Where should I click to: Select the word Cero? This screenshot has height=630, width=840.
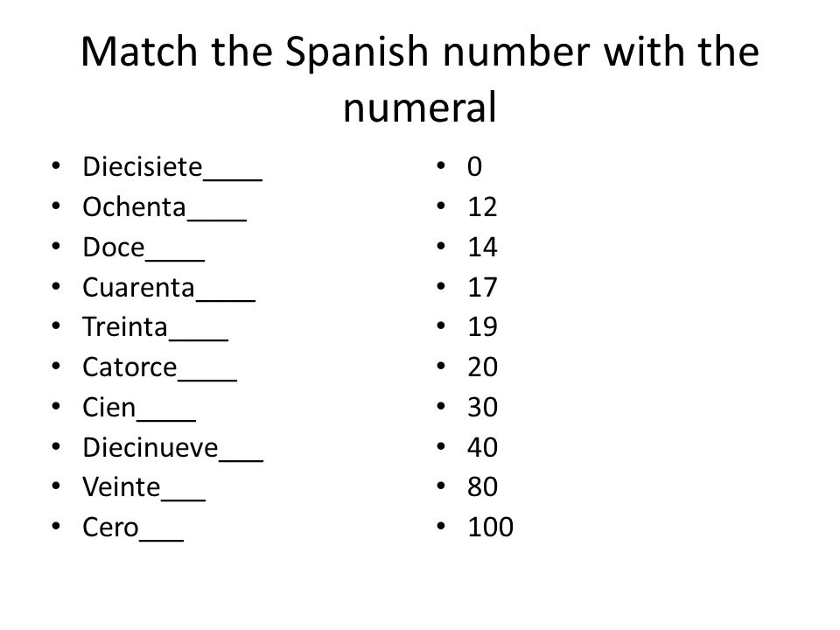click(x=111, y=527)
